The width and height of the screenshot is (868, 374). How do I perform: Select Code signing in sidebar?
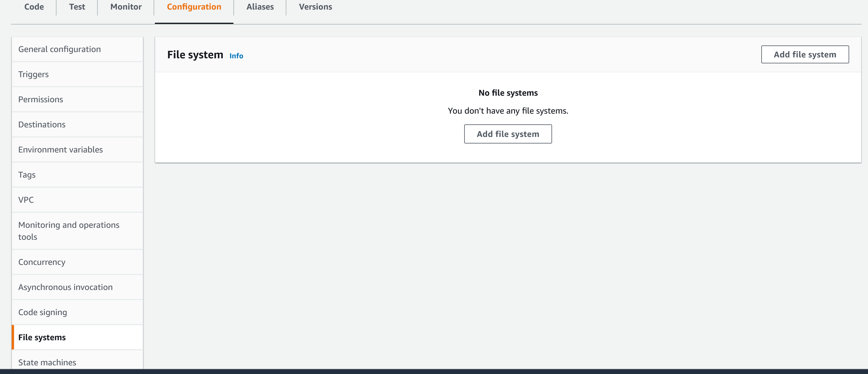[x=42, y=312]
